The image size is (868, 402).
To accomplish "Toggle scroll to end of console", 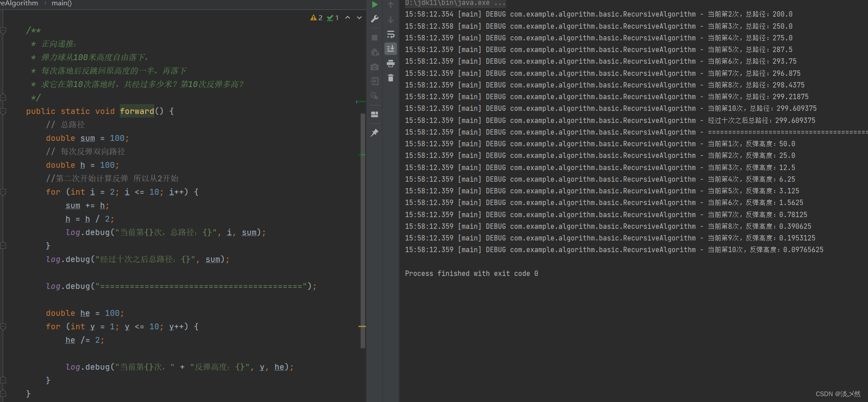I will [391, 48].
